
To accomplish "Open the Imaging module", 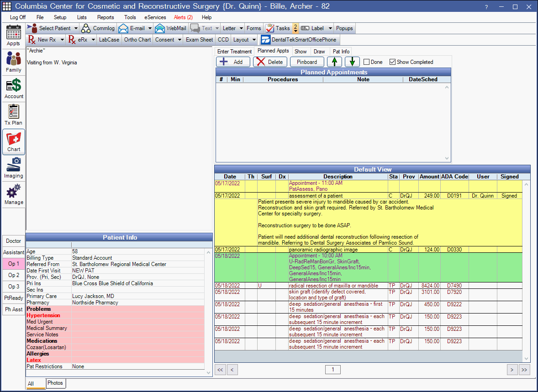I will click(14, 168).
